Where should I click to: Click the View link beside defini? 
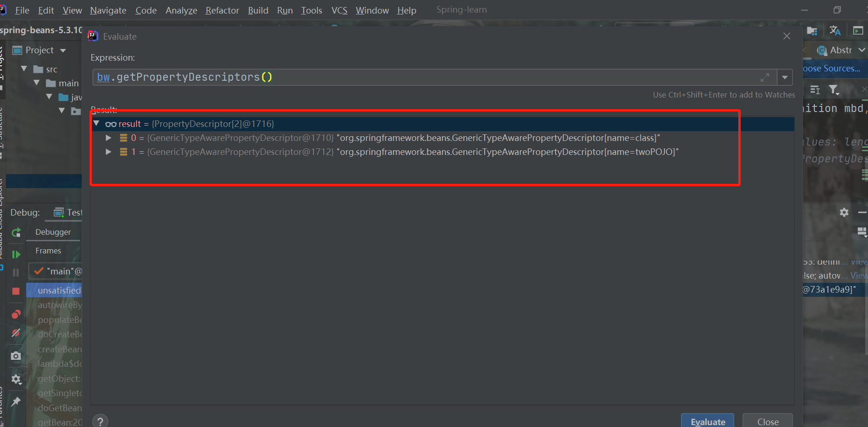pos(859,262)
